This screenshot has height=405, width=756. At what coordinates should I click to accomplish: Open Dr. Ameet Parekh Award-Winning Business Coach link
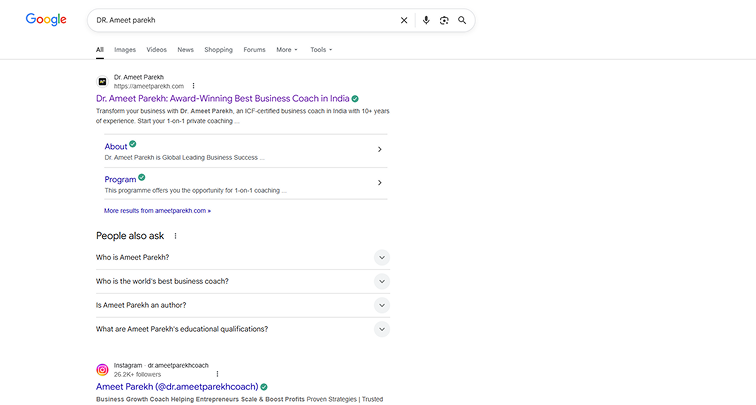pos(221,99)
